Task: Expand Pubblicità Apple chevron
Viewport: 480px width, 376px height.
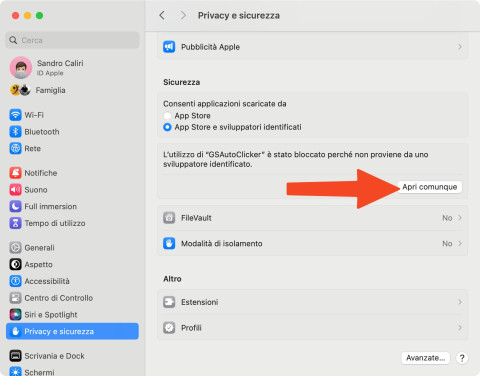Action: tap(460, 47)
